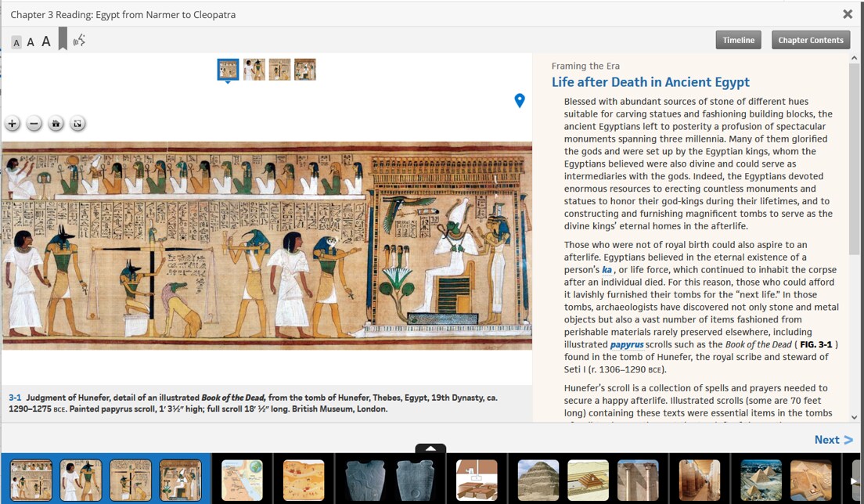The width and height of the screenshot is (864, 504).
Task: Go to the Next page
Action: [833, 440]
